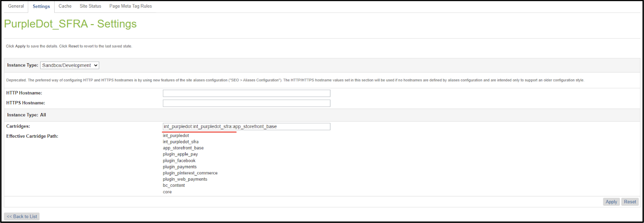Click the HTTPS Hostname label
The width and height of the screenshot is (644, 223).
26,103
